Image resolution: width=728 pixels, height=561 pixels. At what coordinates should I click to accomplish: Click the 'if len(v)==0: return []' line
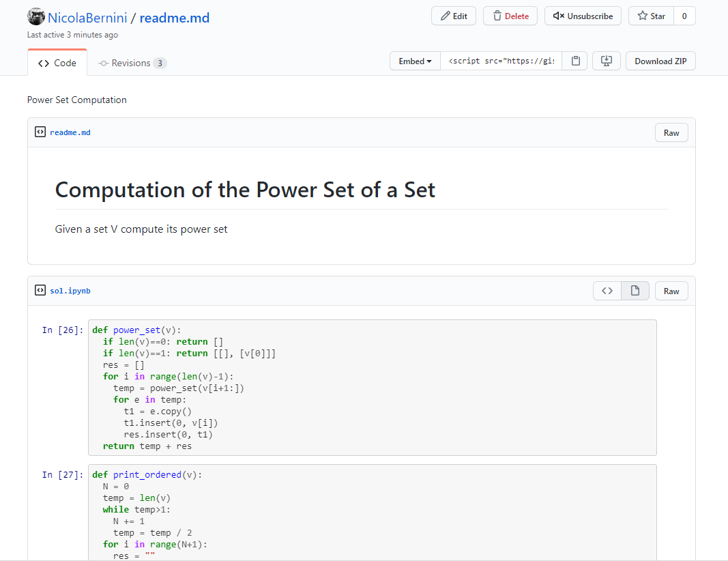[x=163, y=342]
